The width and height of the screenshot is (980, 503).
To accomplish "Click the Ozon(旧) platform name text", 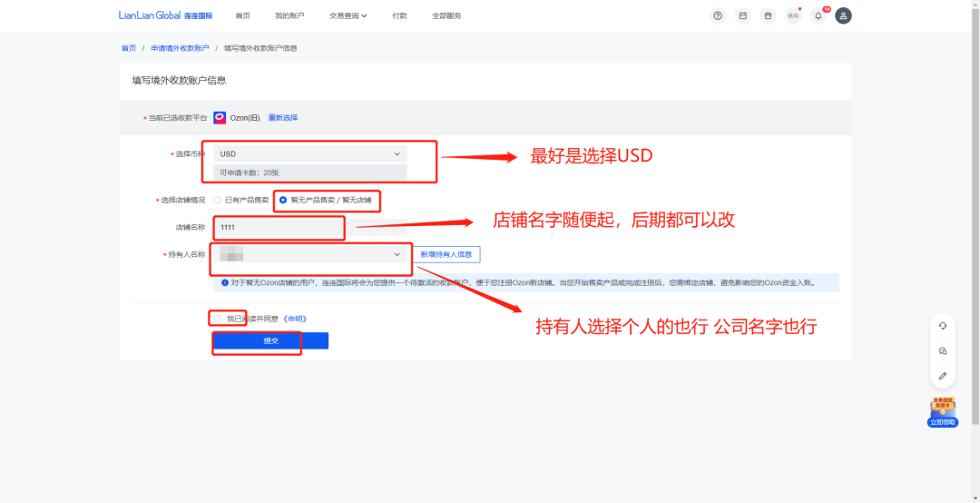I will tap(245, 118).
